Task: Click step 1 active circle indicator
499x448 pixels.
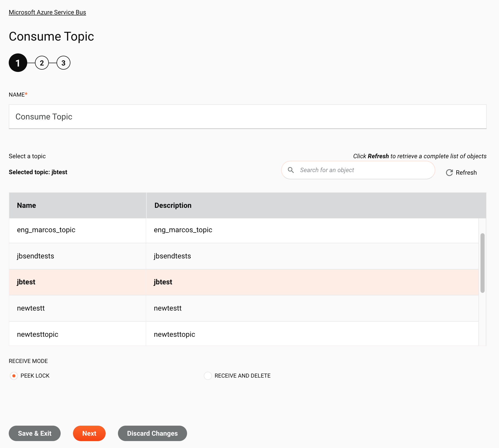Action: tap(18, 63)
